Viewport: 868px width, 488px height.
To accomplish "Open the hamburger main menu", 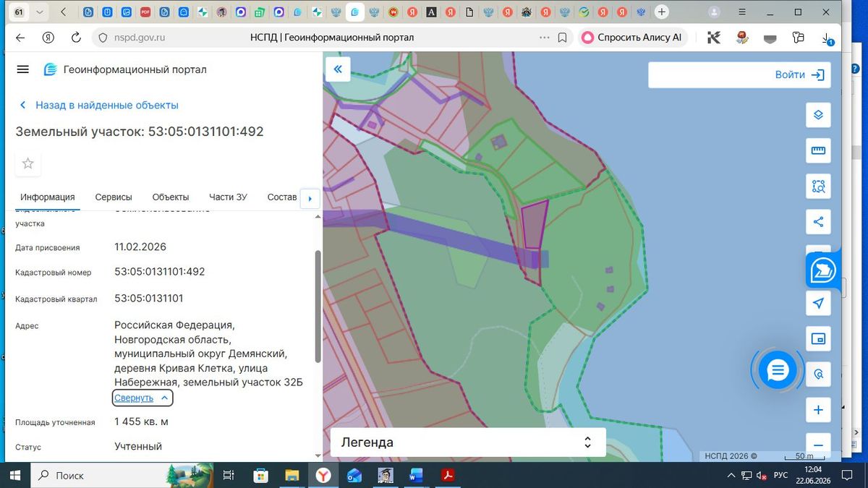I will pyautogui.click(x=22, y=69).
